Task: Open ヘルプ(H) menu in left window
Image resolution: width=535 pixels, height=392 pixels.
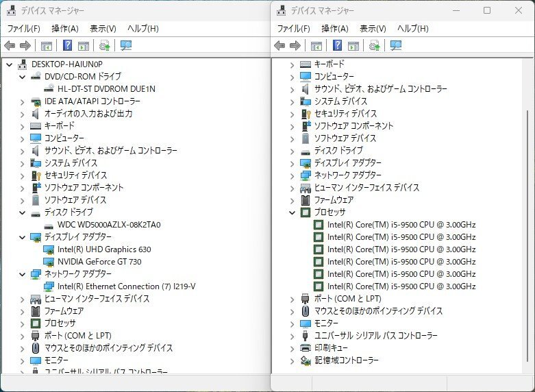Action: [143, 28]
